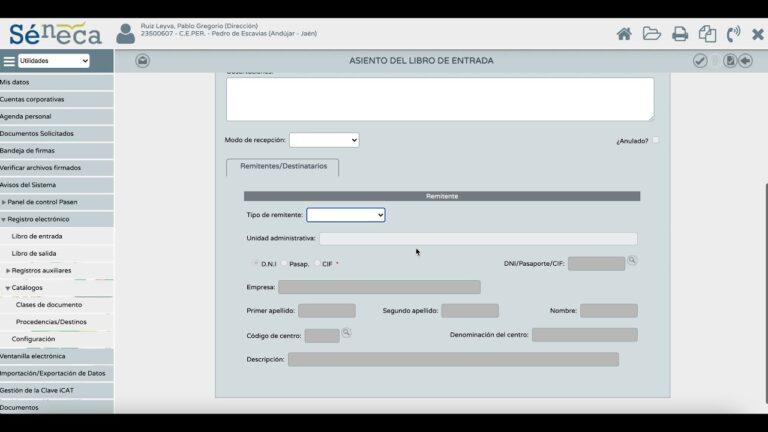Open Bandeja de firmas
Image resolution: width=768 pixels, height=432 pixels.
(27, 151)
